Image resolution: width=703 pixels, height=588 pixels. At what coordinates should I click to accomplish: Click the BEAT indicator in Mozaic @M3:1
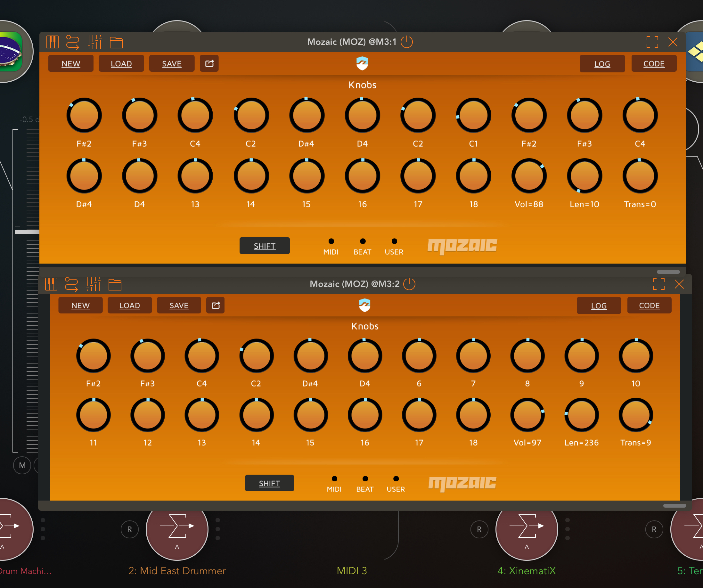click(x=363, y=241)
